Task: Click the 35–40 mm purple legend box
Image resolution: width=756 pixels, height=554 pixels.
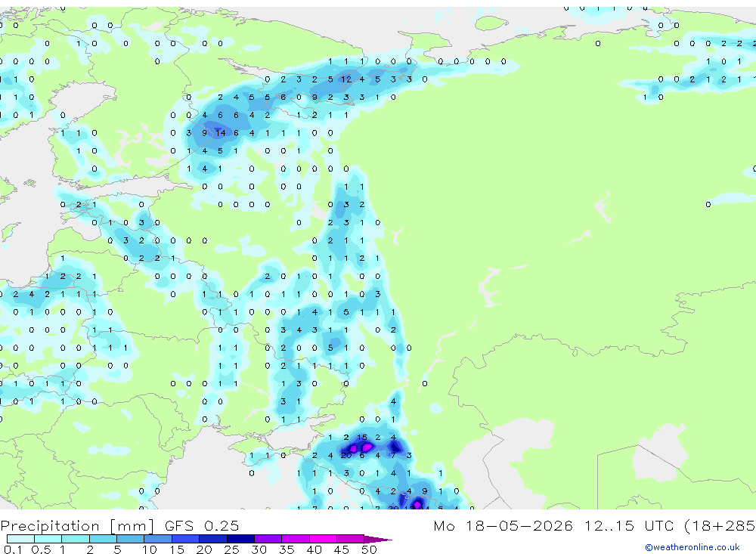Action: pos(296,539)
